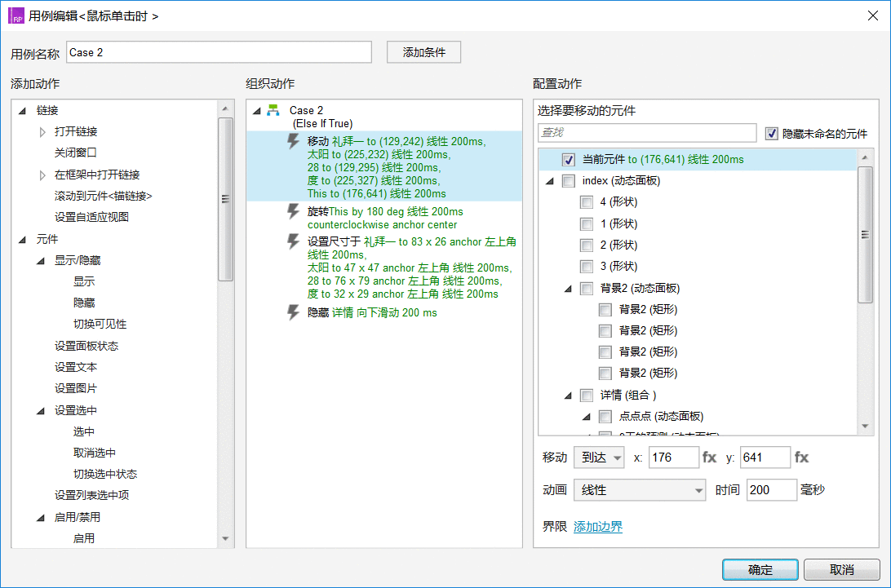Click the lightning icon of the 设置尺寸 action
The height and width of the screenshot is (588, 891).
(x=293, y=241)
